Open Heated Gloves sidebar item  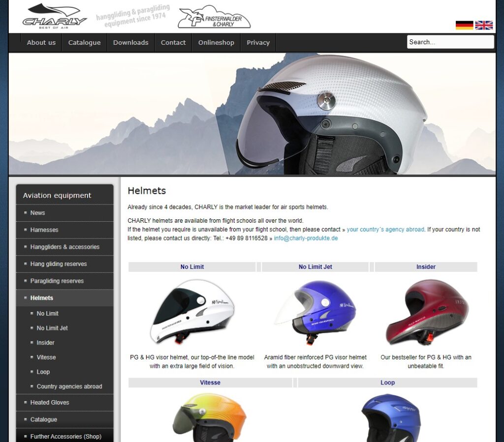click(x=64, y=403)
